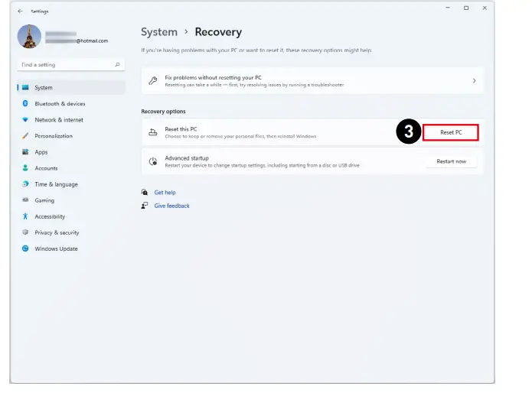Screen dimensions: 532x393
Task: Click the Get help icon
Action: tap(145, 192)
